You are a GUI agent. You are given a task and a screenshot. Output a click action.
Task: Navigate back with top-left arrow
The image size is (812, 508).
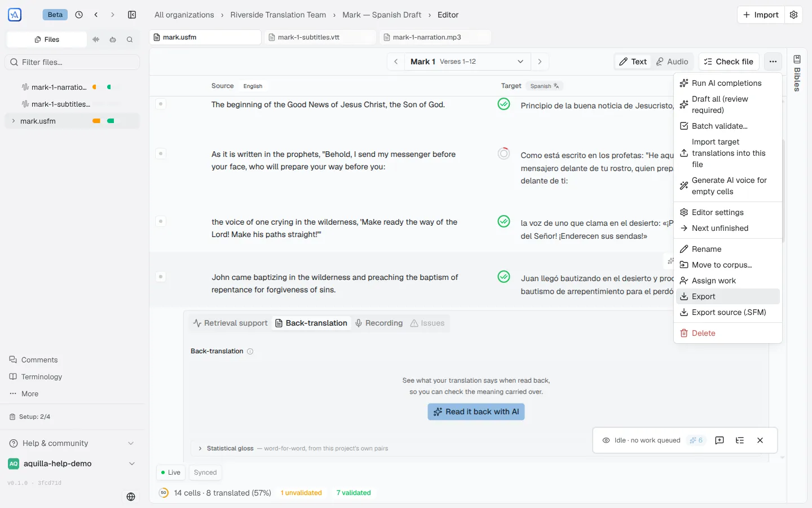(96, 15)
